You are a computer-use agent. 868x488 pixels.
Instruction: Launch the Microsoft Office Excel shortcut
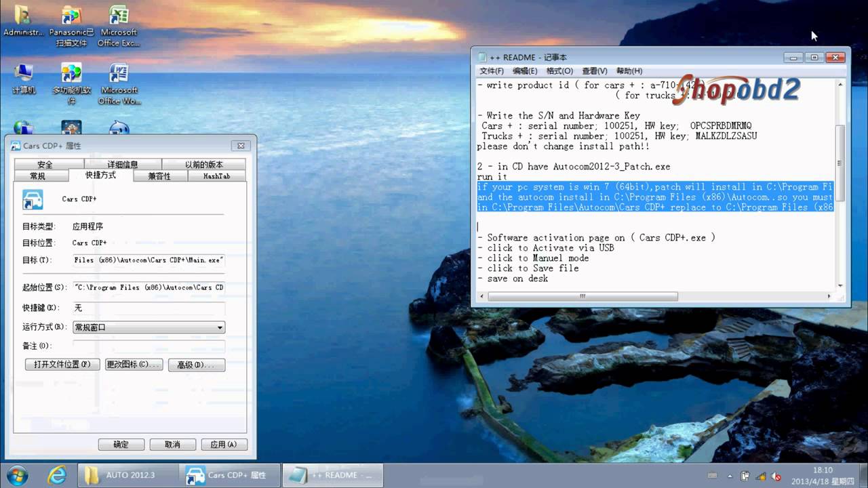[x=119, y=26]
